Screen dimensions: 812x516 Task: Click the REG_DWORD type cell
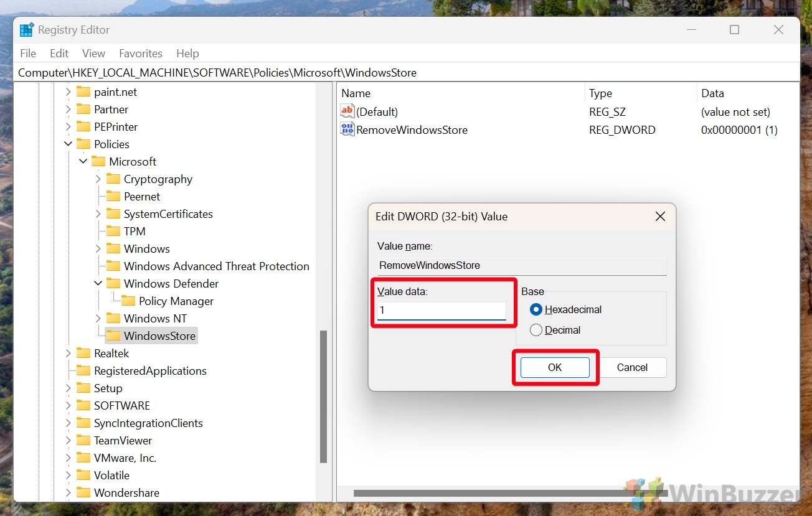pos(622,130)
